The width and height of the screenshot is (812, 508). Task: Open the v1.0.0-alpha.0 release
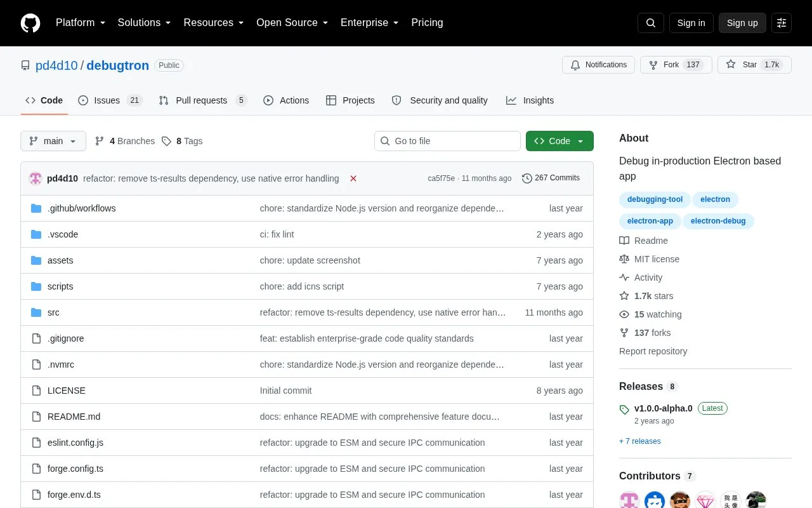[x=664, y=408]
